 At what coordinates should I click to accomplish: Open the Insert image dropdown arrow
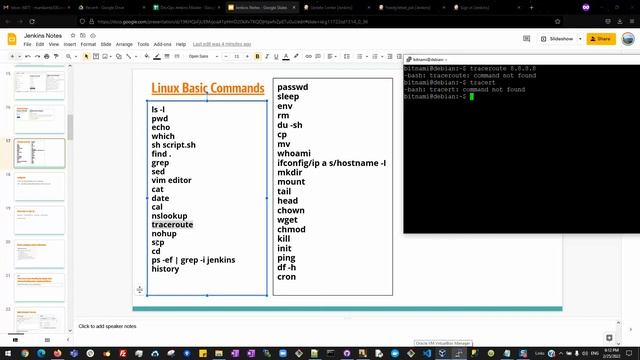[111, 56]
